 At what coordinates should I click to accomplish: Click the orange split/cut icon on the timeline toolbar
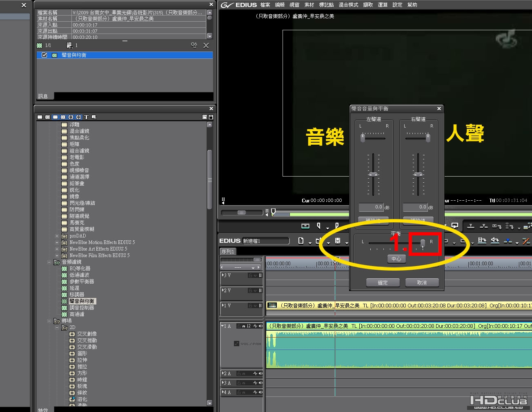(526, 241)
